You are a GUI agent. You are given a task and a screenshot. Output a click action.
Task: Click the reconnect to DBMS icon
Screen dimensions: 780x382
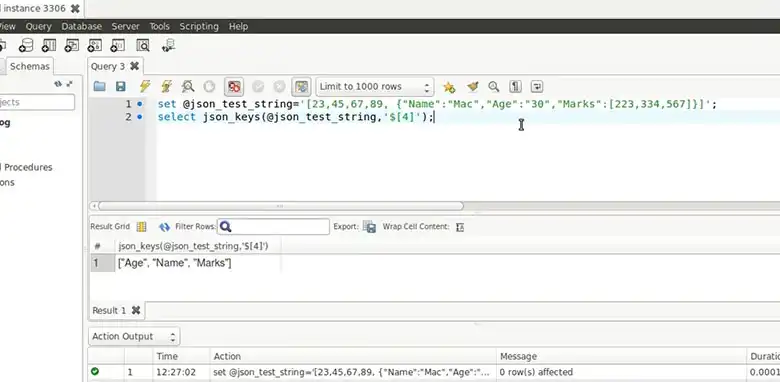(169, 46)
